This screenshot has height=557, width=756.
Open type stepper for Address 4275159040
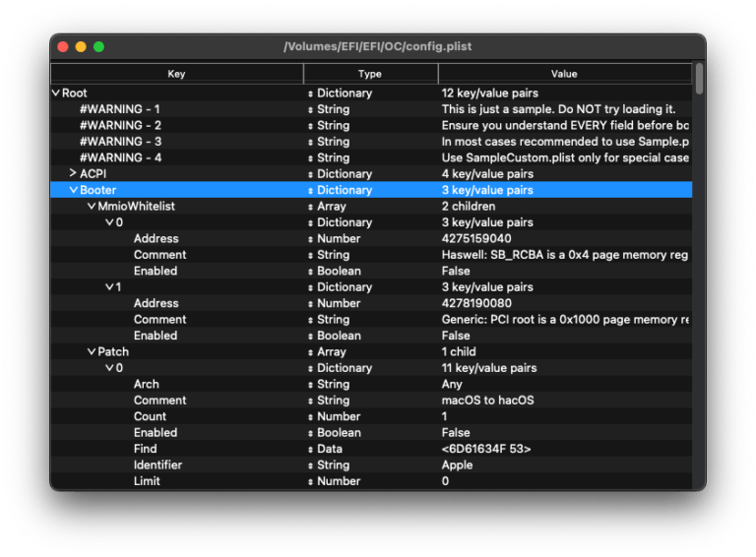pyautogui.click(x=311, y=239)
